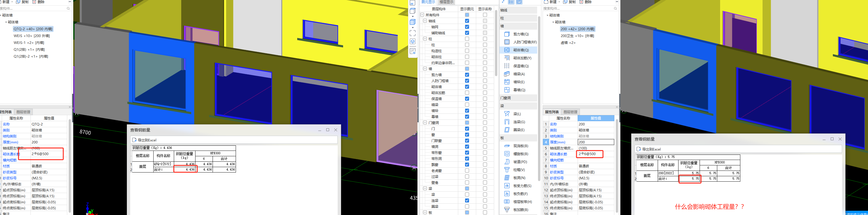This screenshot has height=215, width=868.
Task: Choose the 砌体墙(Q) masonry wall icon
Action: pos(506,50)
